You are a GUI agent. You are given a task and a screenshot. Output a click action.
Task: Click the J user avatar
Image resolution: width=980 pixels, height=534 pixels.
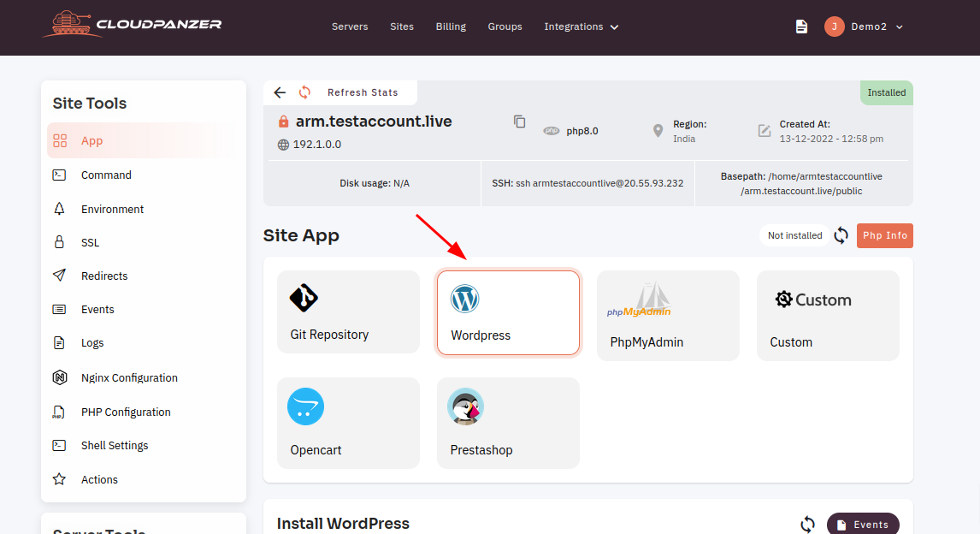coord(834,27)
